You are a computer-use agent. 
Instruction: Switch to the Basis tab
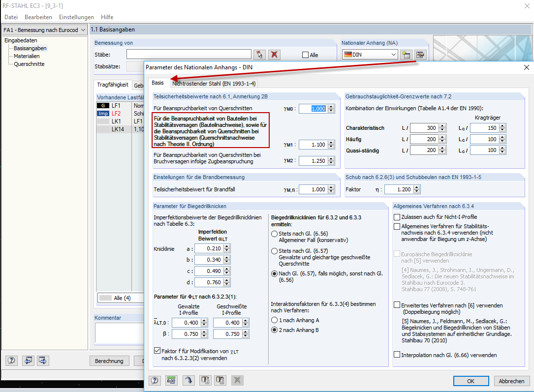pos(157,83)
